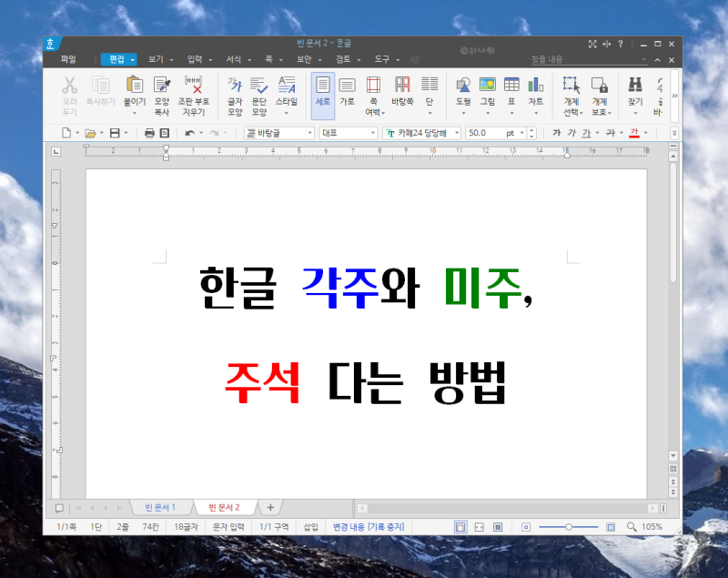
Task: Click the zoom slider in status bar
Action: pos(569,527)
